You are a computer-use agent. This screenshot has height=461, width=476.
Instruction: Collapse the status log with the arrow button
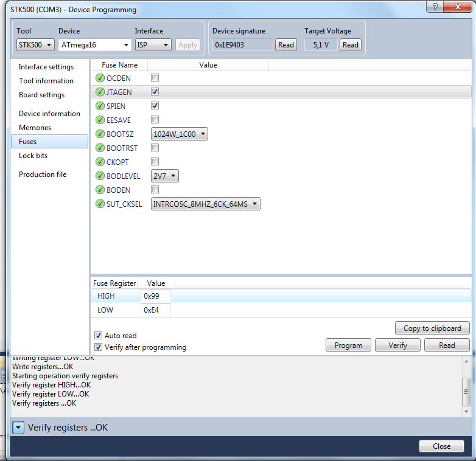tap(18, 428)
